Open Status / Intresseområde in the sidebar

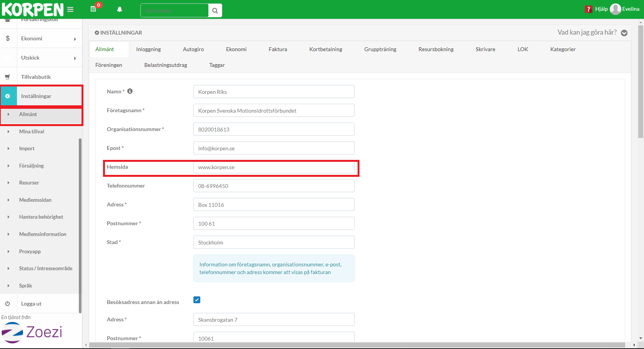tap(46, 268)
